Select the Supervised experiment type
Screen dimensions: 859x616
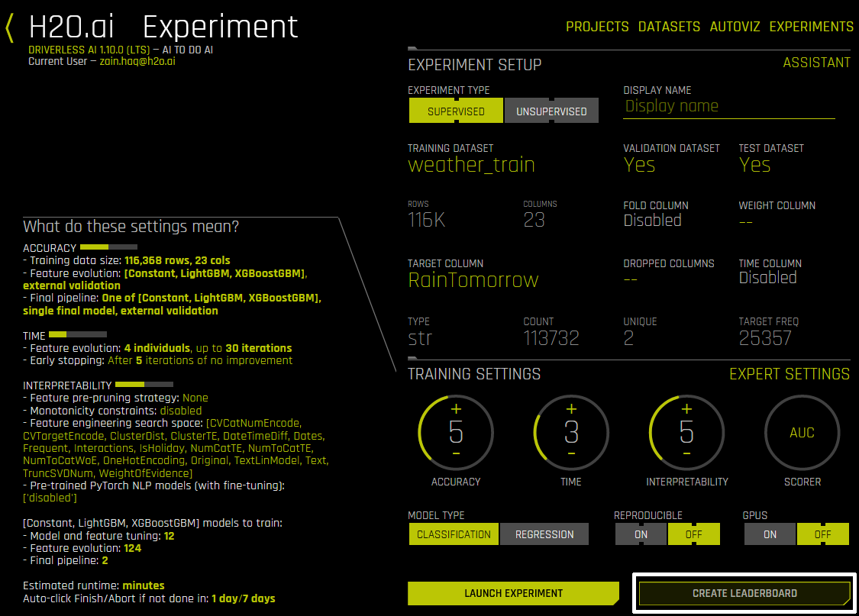click(x=456, y=111)
